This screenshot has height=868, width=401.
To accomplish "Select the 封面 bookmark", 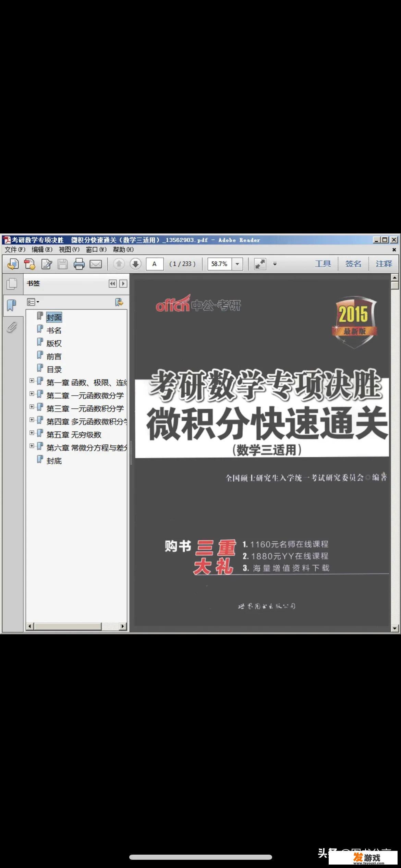I will pos(54,317).
